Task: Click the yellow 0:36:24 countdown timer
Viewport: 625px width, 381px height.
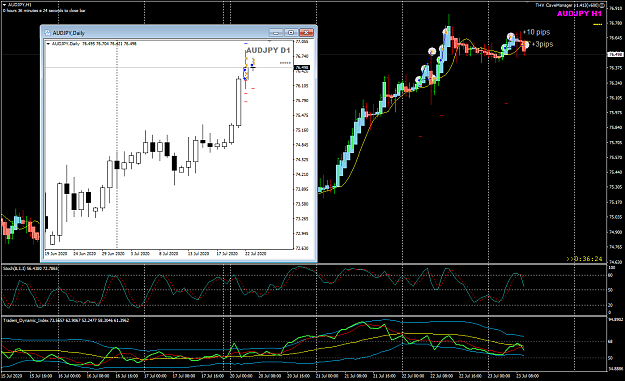Action: click(x=584, y=259)
